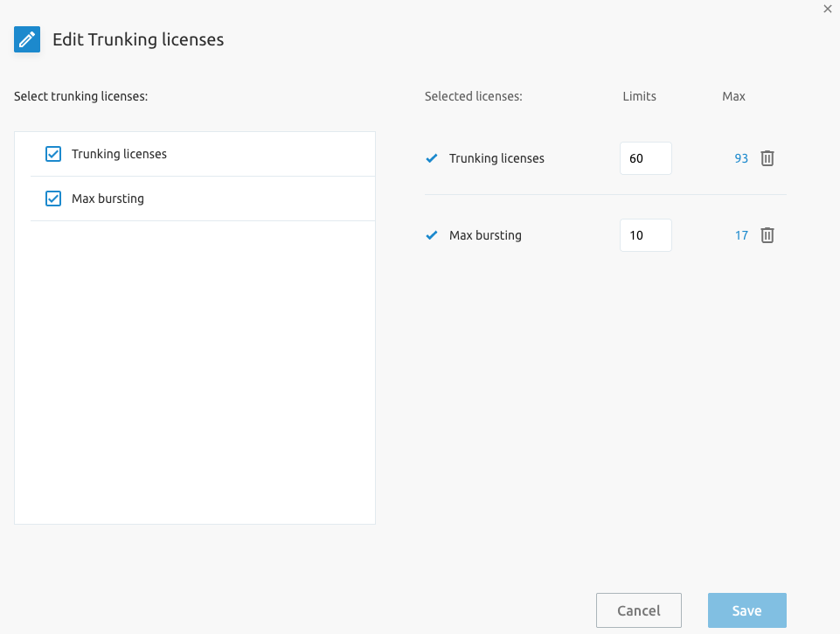Select the Limits column header
Screen dimensions: 840x634
point(639,96)
